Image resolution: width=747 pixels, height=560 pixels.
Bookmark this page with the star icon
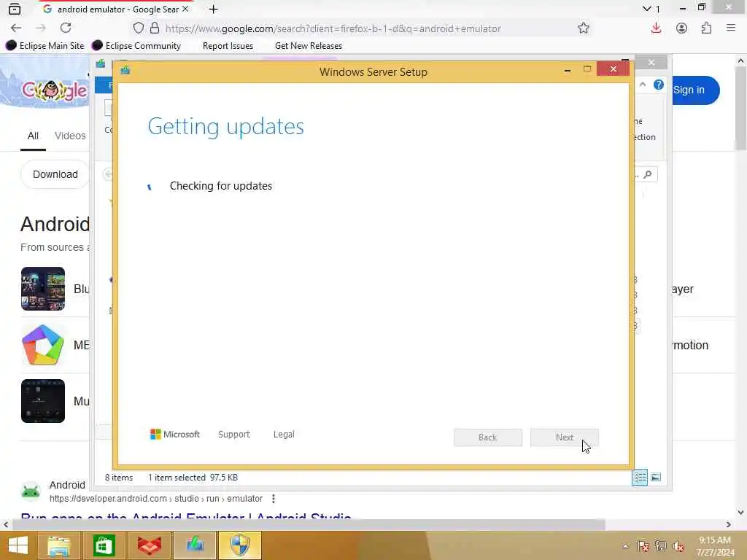point(583,28)
